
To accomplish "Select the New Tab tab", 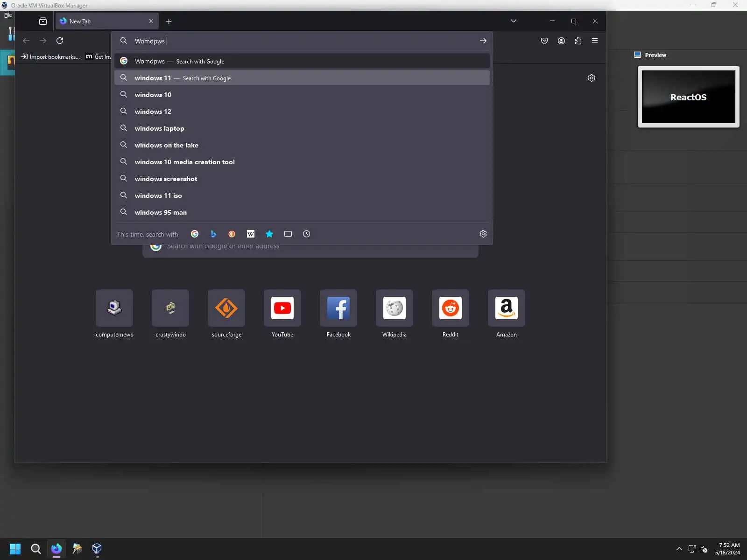I will (x=107, y=21).
